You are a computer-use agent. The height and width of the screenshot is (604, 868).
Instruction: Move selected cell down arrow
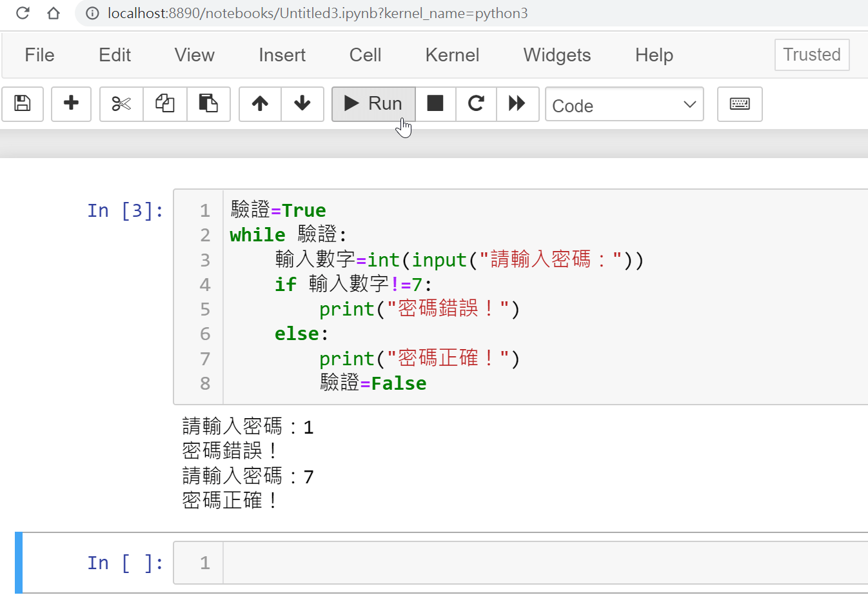click(302, 104)
